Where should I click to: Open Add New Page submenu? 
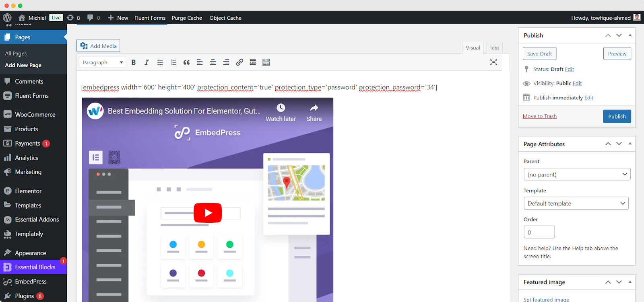23,65
